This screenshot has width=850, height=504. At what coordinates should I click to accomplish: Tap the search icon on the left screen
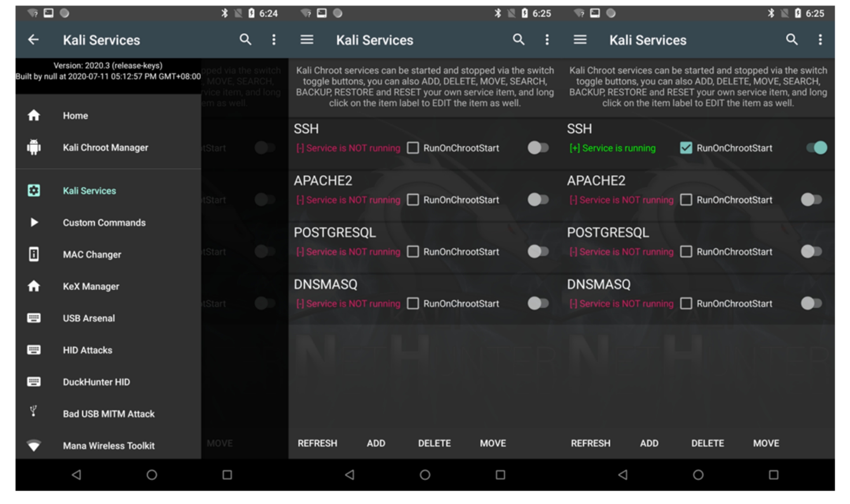point(245,40)
